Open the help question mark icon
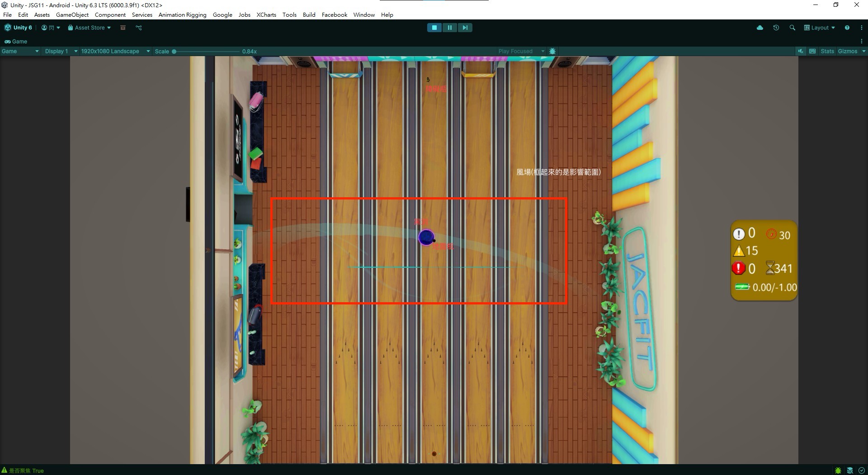 (x=847, y=28)
